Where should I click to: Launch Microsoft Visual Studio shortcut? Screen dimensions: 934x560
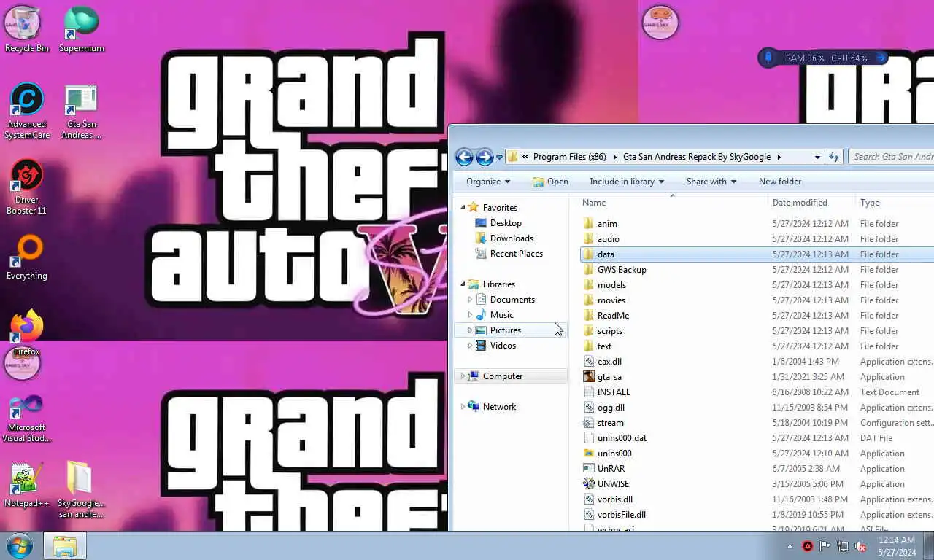click(x=27, y=419)
